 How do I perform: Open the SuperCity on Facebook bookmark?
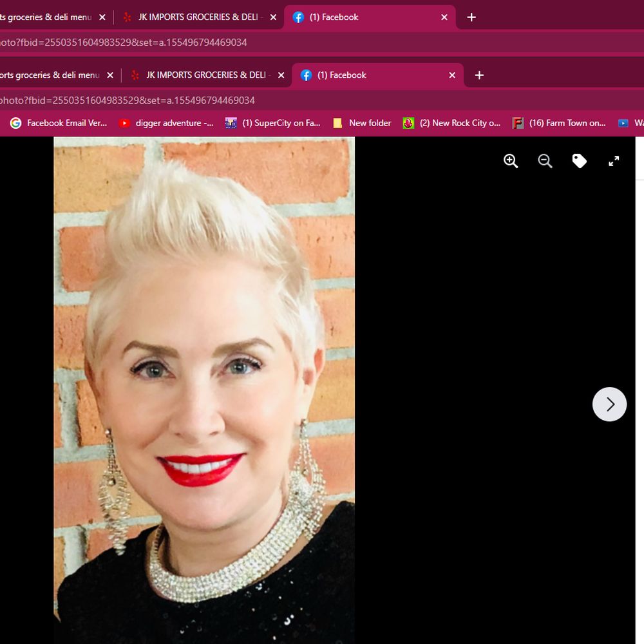tap(273, 123)
